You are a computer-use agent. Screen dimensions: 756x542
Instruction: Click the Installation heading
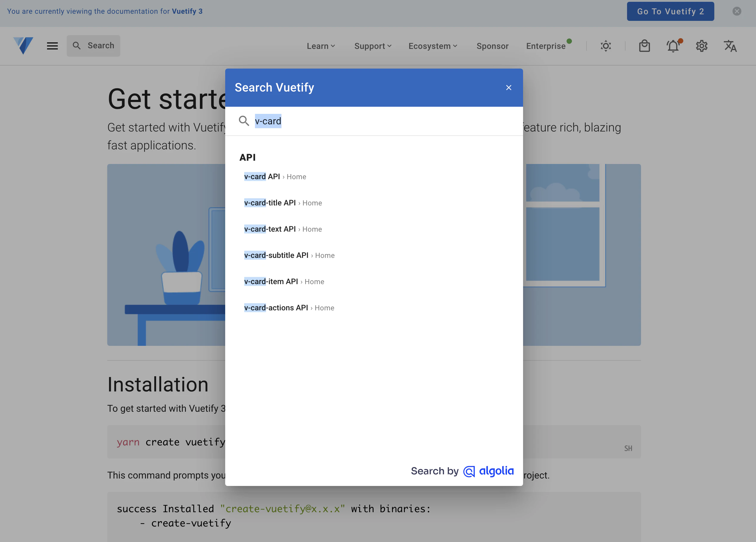(x=158, y=385)
